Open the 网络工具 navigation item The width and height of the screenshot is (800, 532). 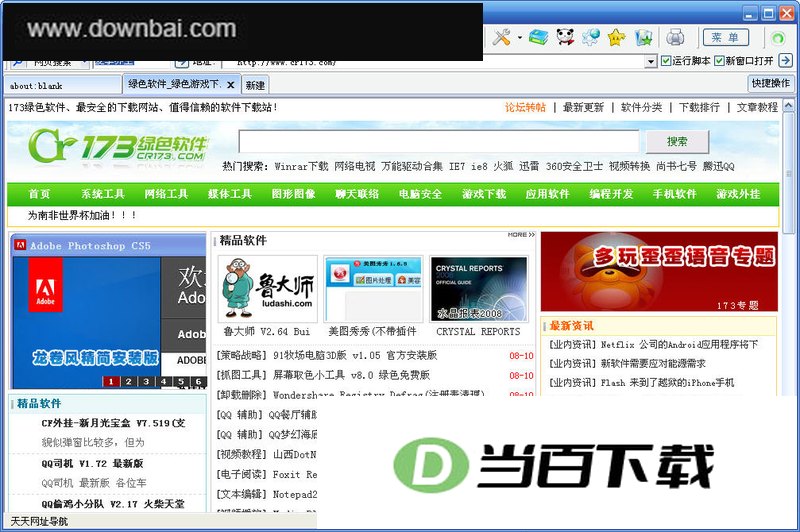166,194
